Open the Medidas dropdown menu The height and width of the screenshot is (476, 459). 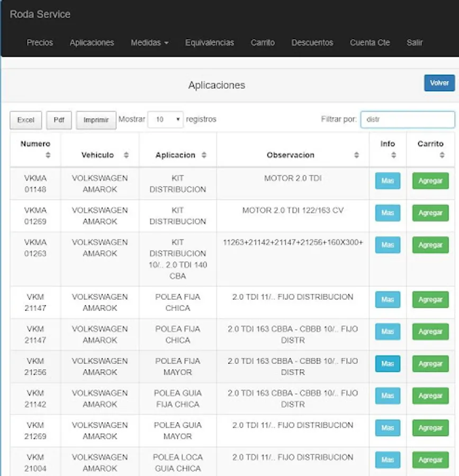(x=149, y=42)
